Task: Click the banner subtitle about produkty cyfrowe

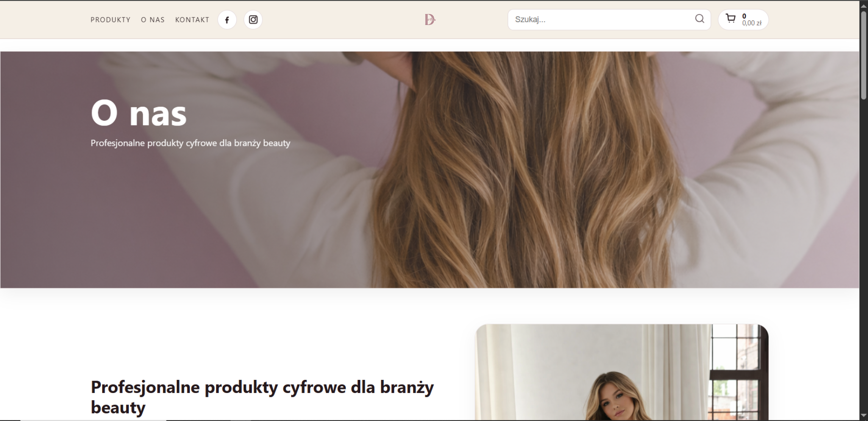Action: coord(190,143)
